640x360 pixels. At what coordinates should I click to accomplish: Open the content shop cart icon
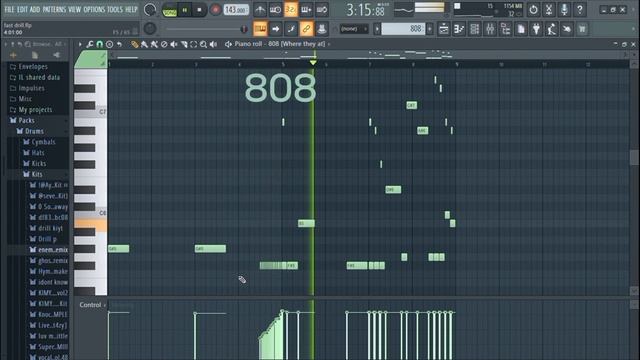tap(582, 29)
